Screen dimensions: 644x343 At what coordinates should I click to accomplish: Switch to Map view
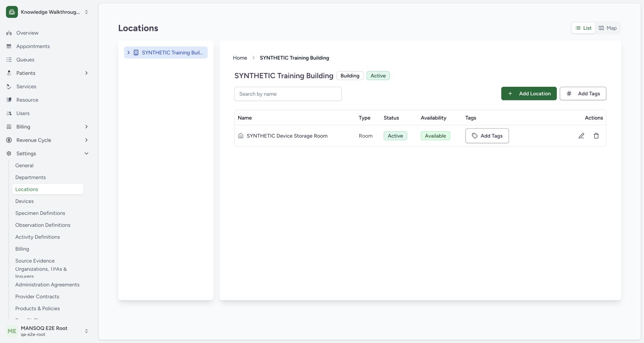pyautogui.click(x=608, y=28)
